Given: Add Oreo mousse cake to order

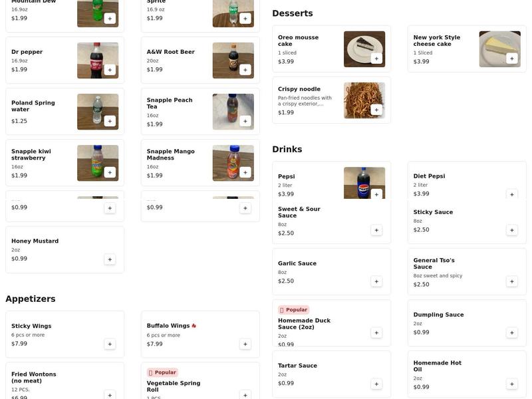Looking at the screenshot, I should 376,59.
